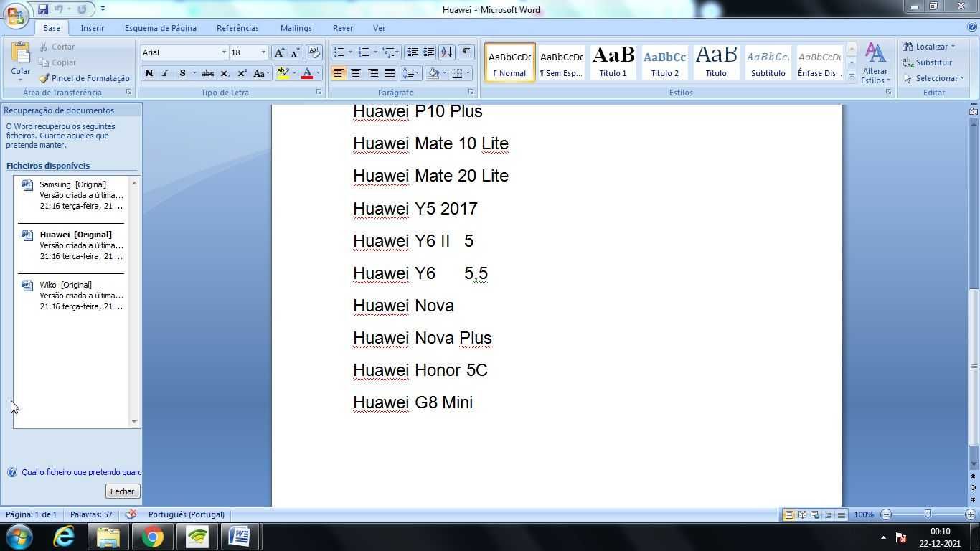Open the Alterar Estilos icon

click(875, 63)
